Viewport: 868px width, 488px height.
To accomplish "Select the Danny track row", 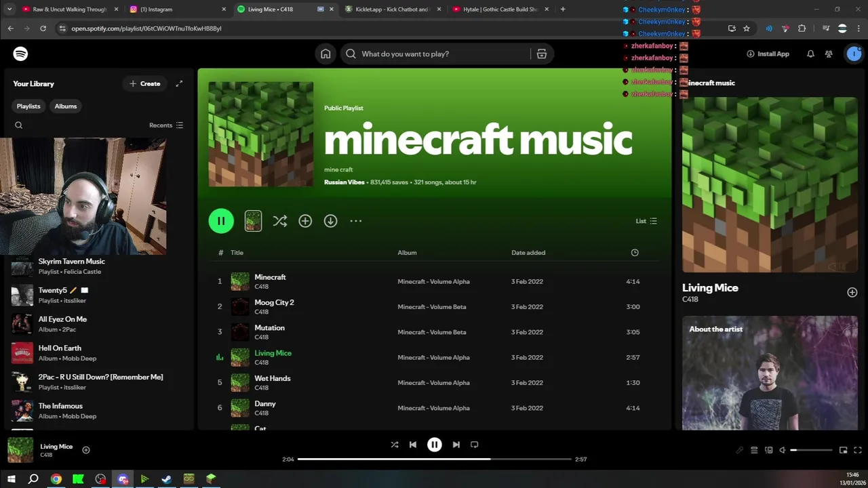I will coord(434,408).
